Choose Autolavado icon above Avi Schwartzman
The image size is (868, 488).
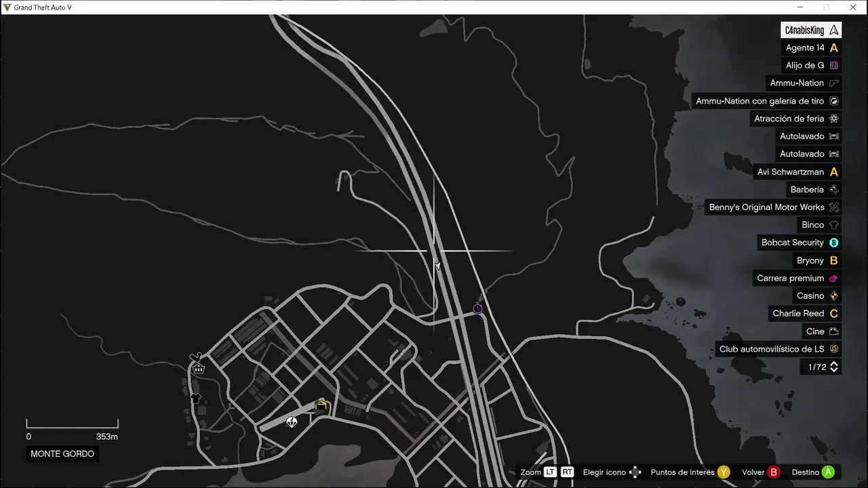click(834, 154)
